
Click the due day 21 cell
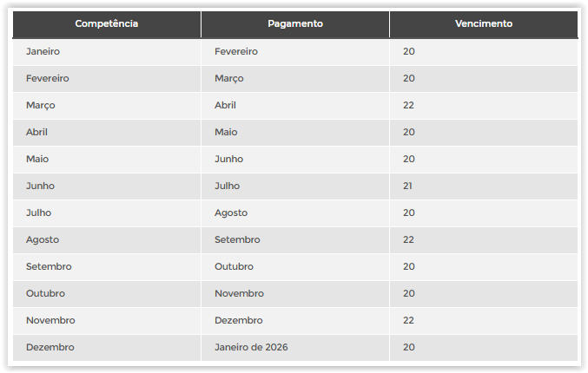pos(408,186)
